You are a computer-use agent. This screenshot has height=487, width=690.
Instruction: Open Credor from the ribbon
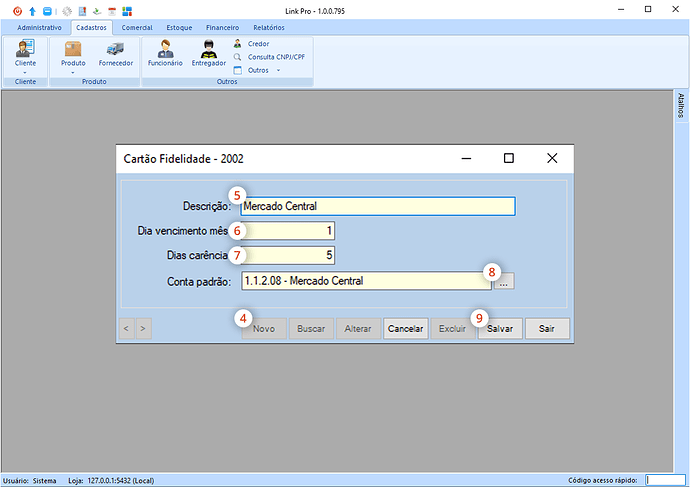pyautogui.click(x=257, y=44)
